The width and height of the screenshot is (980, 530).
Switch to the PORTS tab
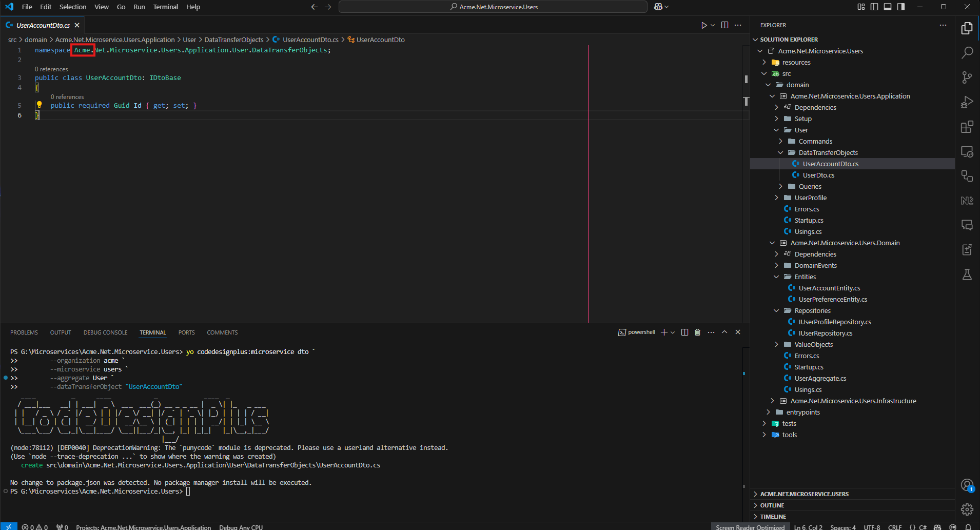point(186,332)
